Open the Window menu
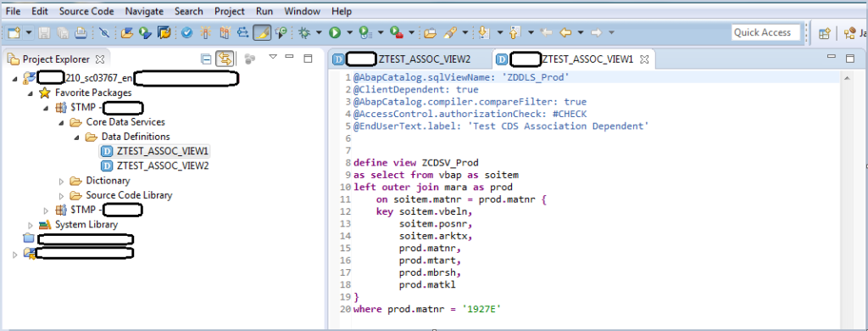This screenshot has height=331, width=868. (x=303, y=11)
